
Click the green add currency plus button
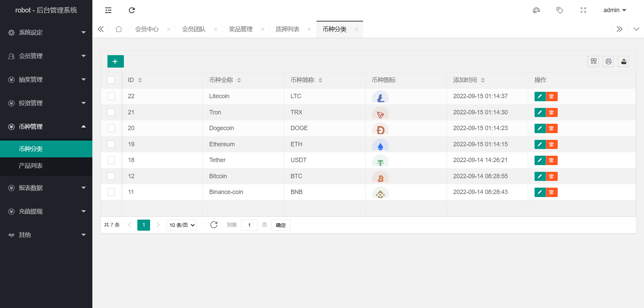pos(116,62)
